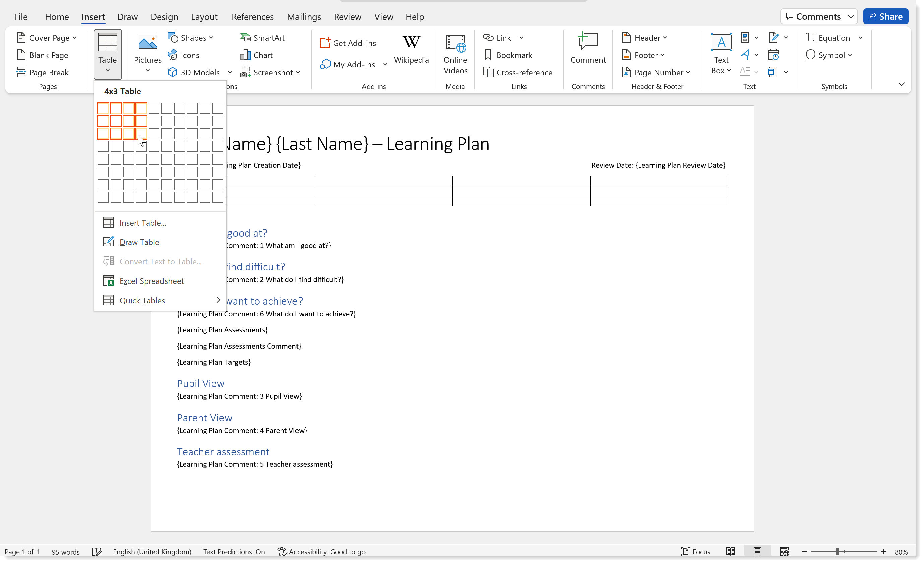Image resolution: width=924 pixels, height=564 pixels.
Task: Insert a Cross-reference
Action: click(518, 72)
